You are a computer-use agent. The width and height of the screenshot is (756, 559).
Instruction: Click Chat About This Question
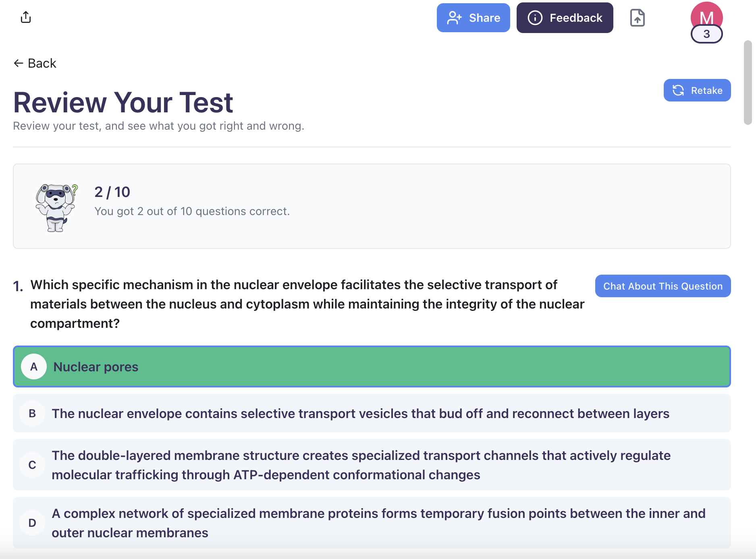[x=663, y=286]
